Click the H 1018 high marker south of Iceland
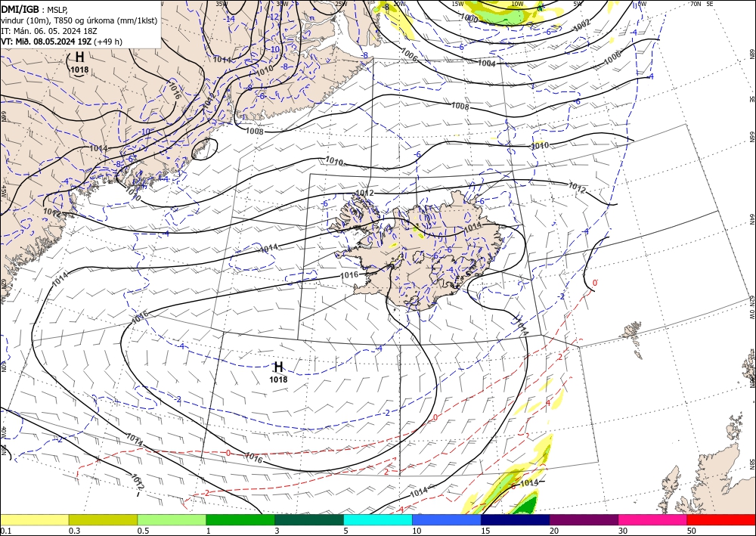This screenshot has height=536, width=756. [278, 372]
